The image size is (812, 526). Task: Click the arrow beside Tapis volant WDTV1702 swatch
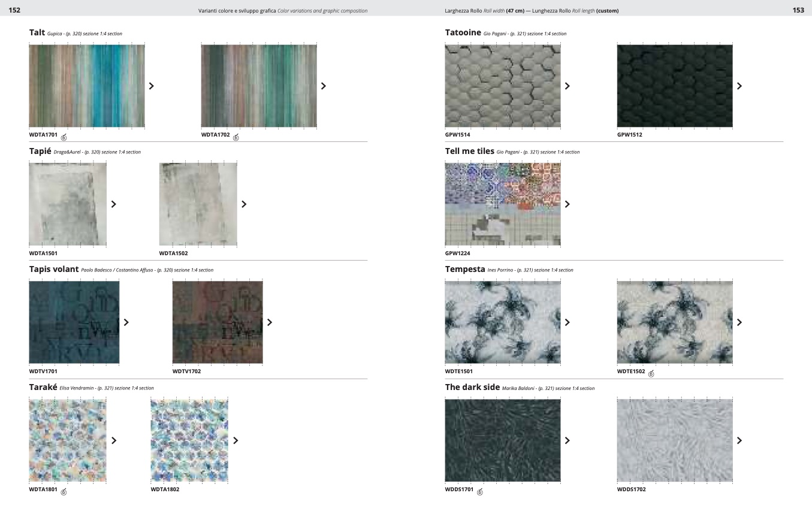270,322
